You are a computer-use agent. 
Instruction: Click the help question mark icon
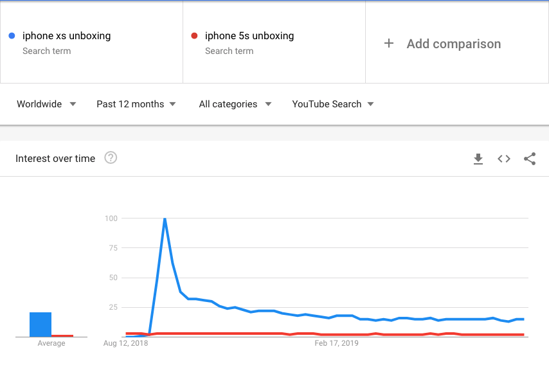click(x=110, y=157)
